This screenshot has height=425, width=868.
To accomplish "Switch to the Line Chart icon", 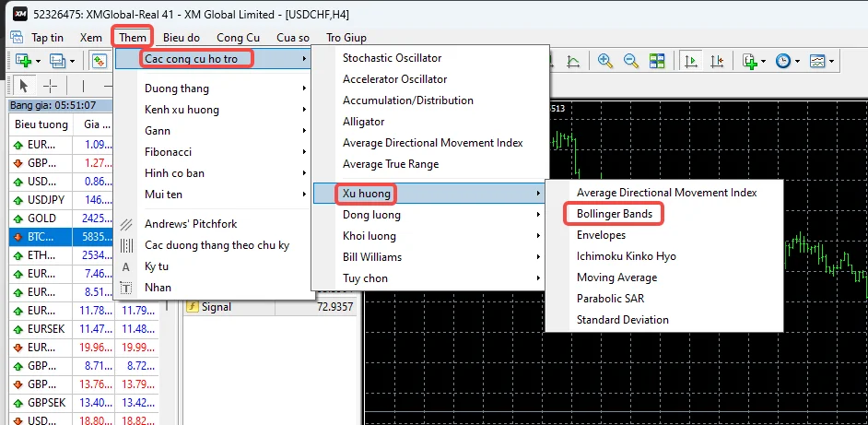I will (573, 61).
